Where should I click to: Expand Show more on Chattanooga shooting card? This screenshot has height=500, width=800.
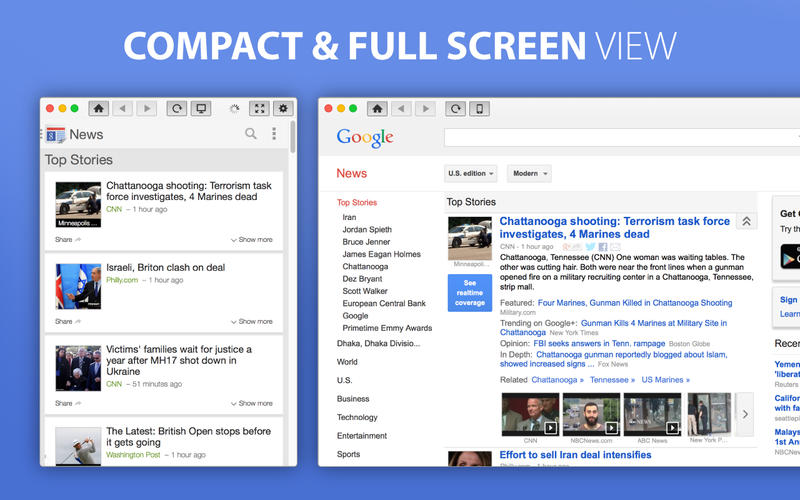(252, 239)
